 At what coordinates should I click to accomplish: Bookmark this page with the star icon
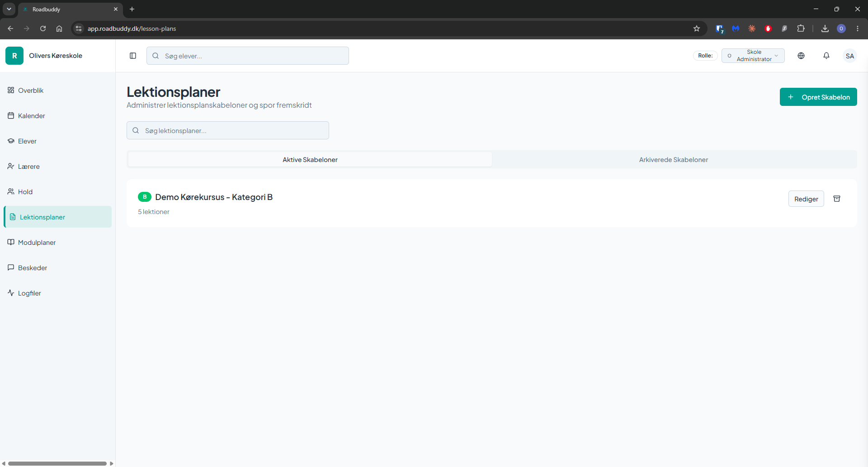click(697, 29)
